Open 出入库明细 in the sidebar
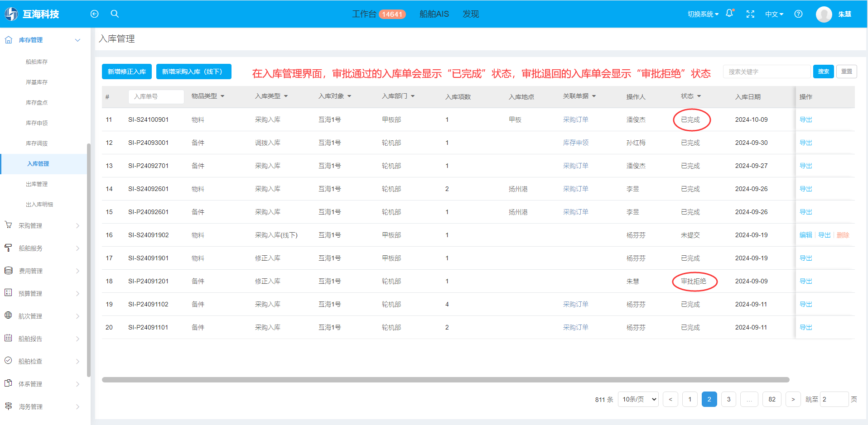The height and width of the screenshot is (425, 868). tap(39, 205)
